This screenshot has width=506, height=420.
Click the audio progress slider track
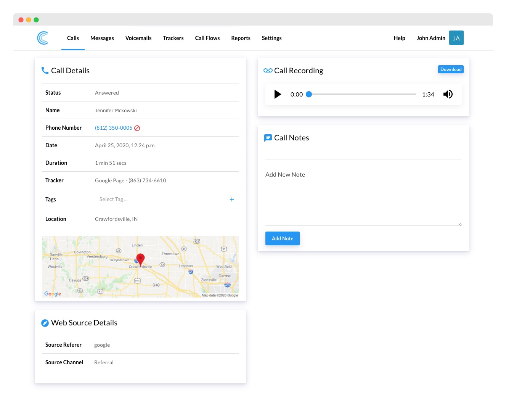pyautogui.click(x=362, y=94)
